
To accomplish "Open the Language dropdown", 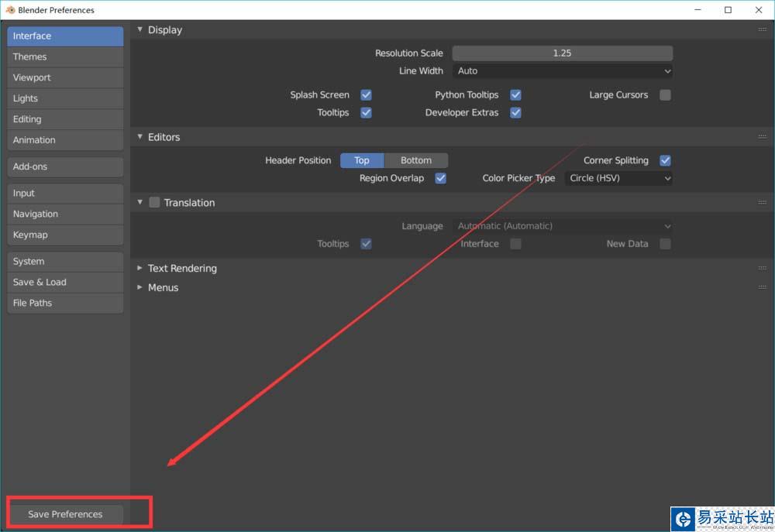I will coord(563,226).
